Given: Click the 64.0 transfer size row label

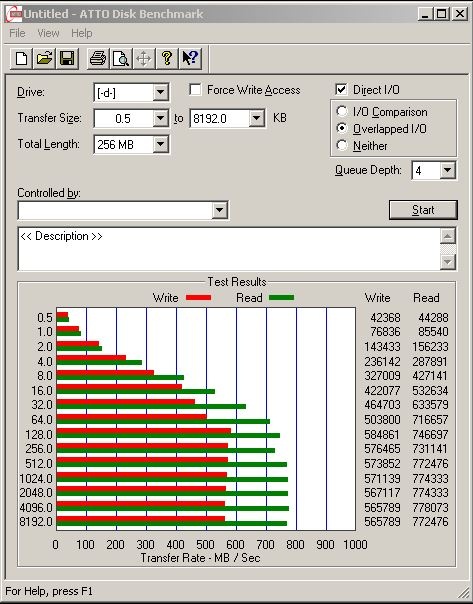Looking at the screenshot, I should pyautogui.click(x=42, y=419).
